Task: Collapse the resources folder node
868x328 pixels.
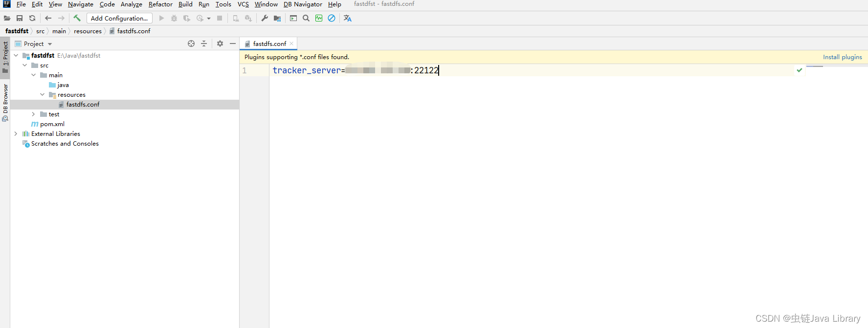Action: (43, 94)
